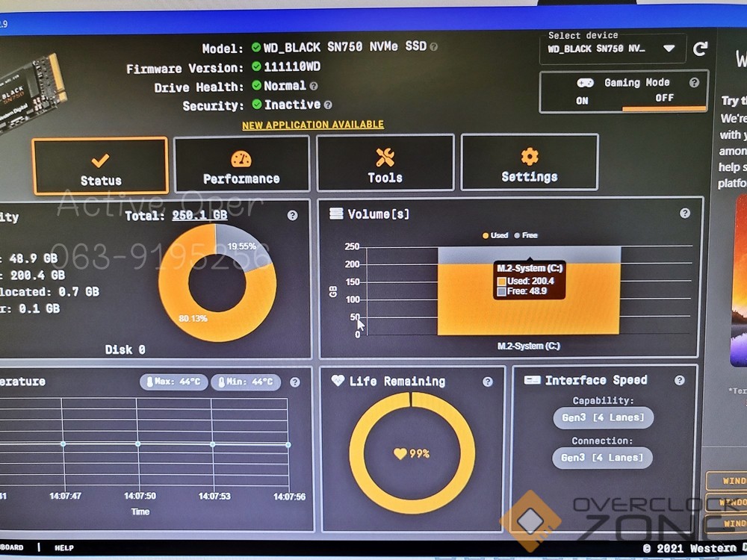Click the Total 250.1 GB link

(x=199, y=215)
